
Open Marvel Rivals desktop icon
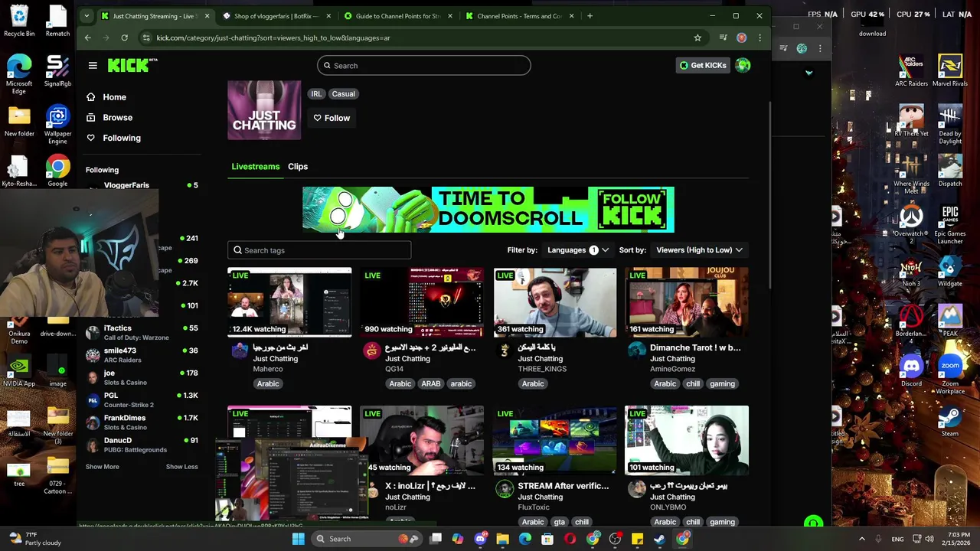coord(950,70)
